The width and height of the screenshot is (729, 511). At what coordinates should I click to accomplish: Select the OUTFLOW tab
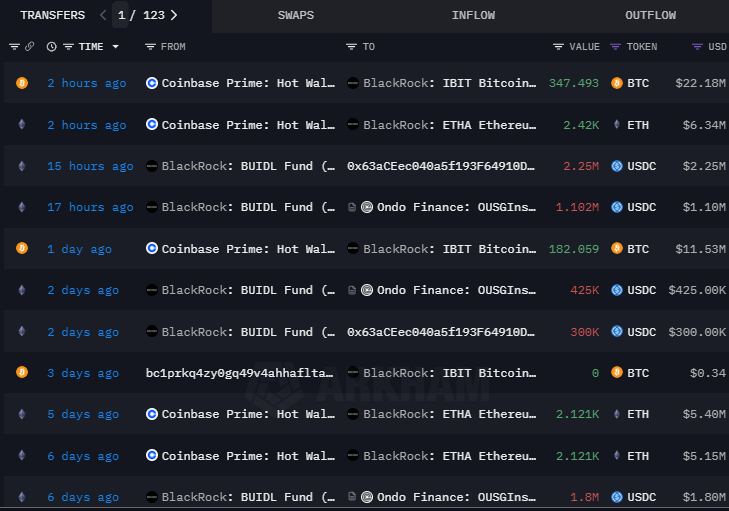[x=650, y=15]
